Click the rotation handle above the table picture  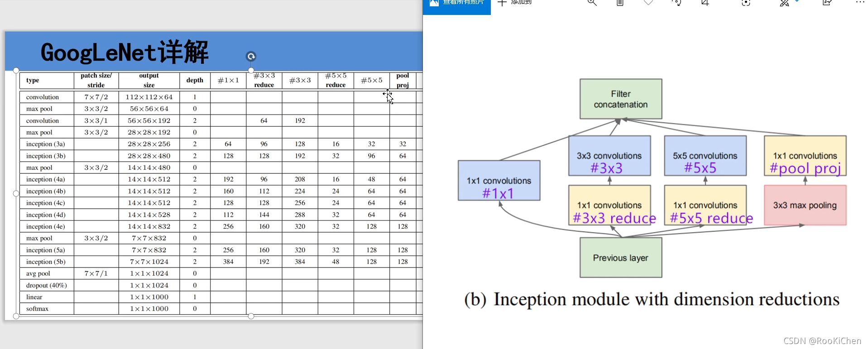(x=251, y=56)
